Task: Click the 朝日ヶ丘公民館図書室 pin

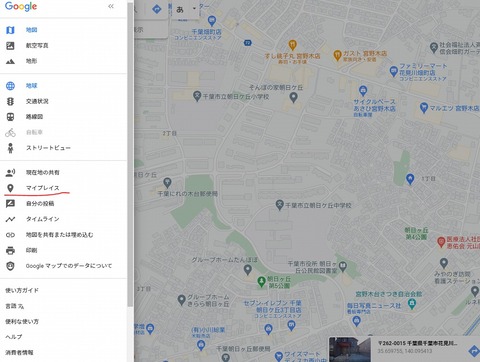Action: pyautogui.click(x=342, y=266)
